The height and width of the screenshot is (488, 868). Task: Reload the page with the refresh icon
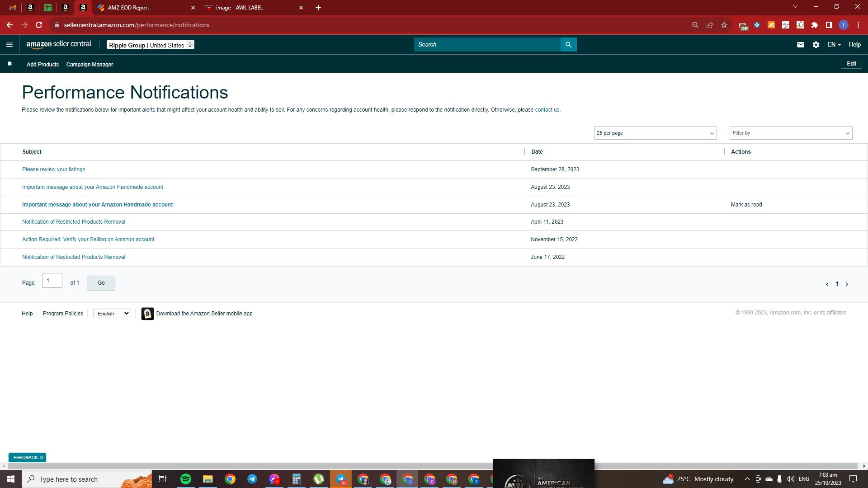click(x=39, y=25)
